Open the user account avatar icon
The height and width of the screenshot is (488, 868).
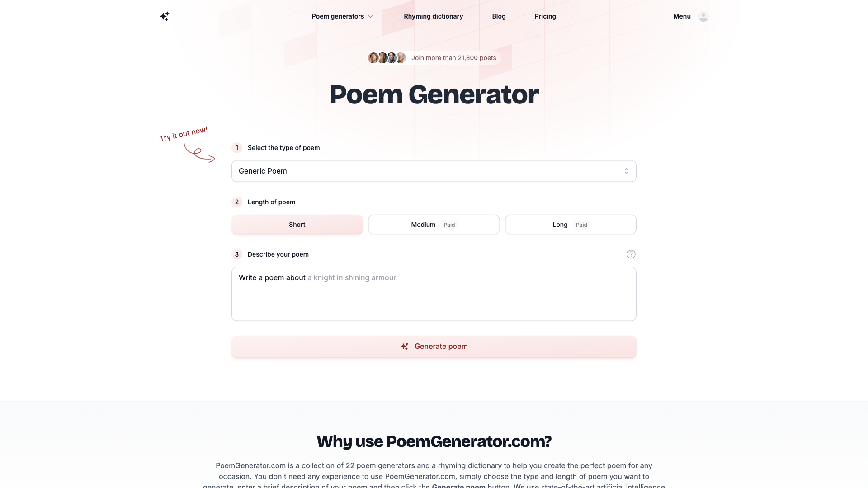coord(703,16)
